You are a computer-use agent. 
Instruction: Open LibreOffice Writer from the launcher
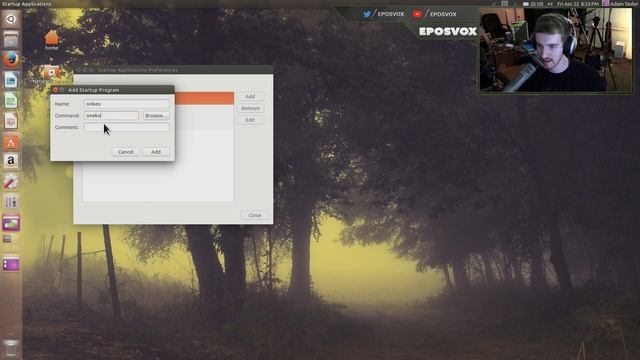click(x=11, y=80)
